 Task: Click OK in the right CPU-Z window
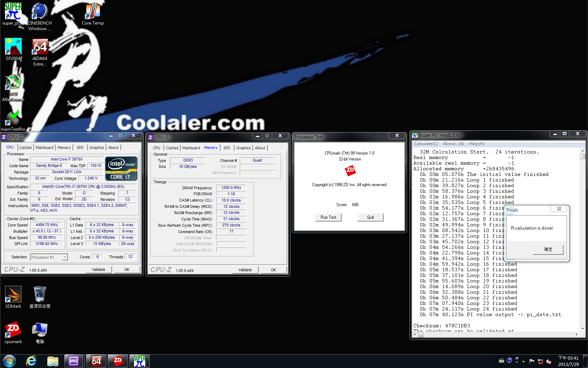273,270
